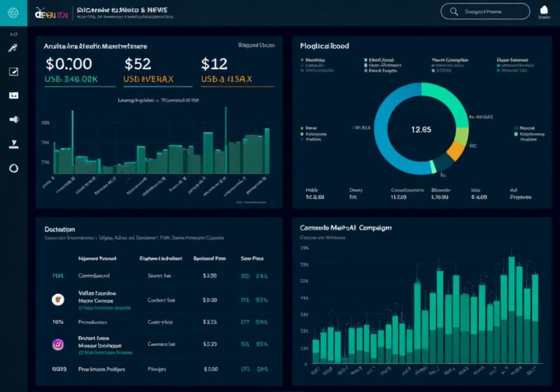Click the 12.85 value in donut center
This screenshot has width=560, height=392.
tap(421, 129)
